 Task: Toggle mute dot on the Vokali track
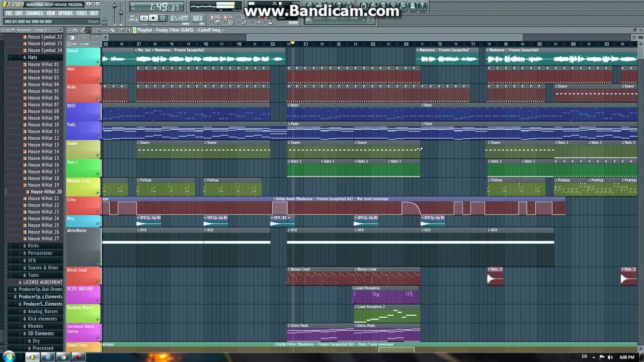(98, 63)
